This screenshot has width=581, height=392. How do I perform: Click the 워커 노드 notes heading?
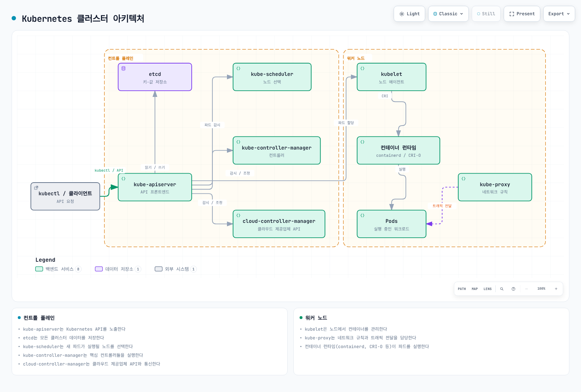click(x=316, y=318)
